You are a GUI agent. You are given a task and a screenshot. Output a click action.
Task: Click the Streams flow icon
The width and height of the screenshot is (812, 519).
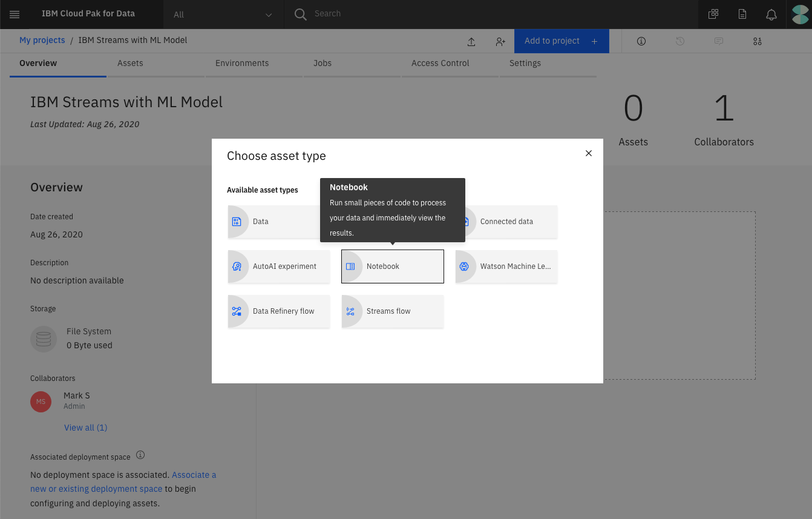point(350,311)
